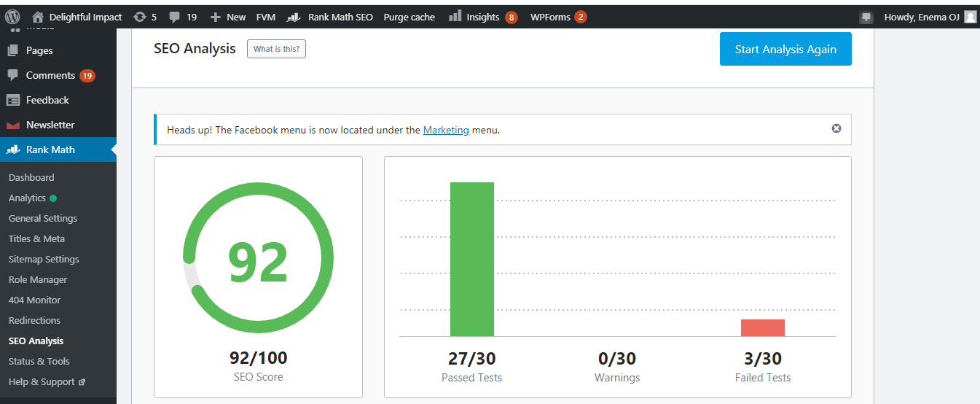Screen dimensions: 980x404
Task: Click the Analytics green status dot
Action: [x=53, y=198]
